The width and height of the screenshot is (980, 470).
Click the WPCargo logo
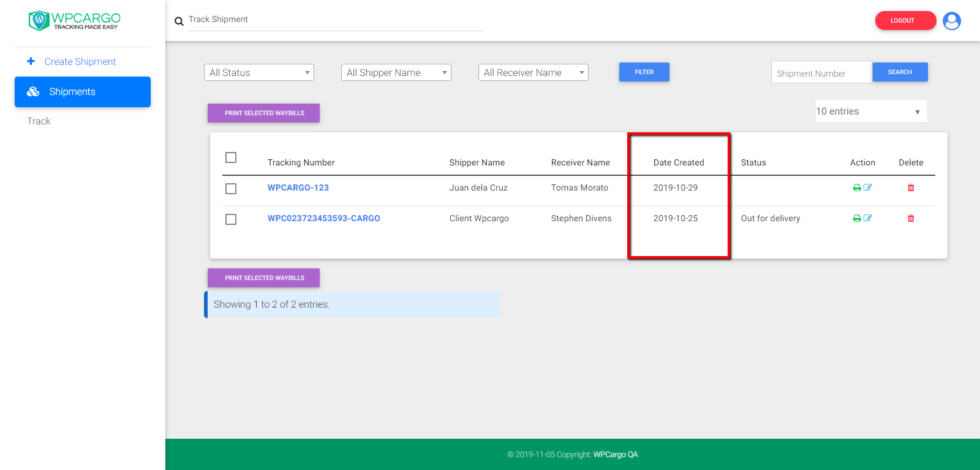tap(74, 21)
